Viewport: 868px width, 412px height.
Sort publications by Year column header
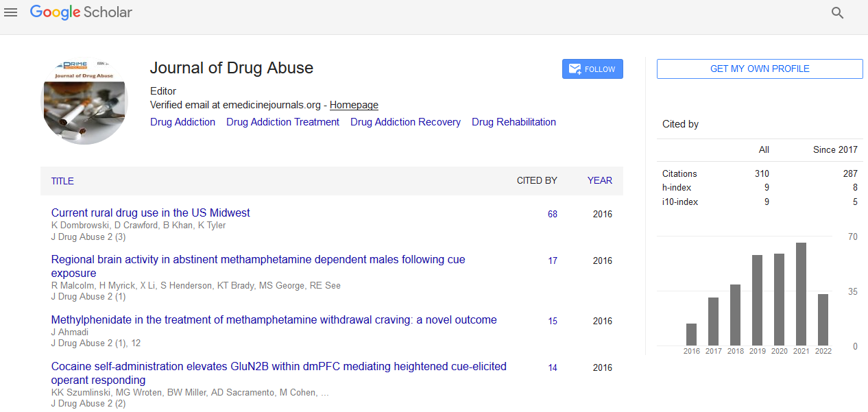(x=599, y=181)
